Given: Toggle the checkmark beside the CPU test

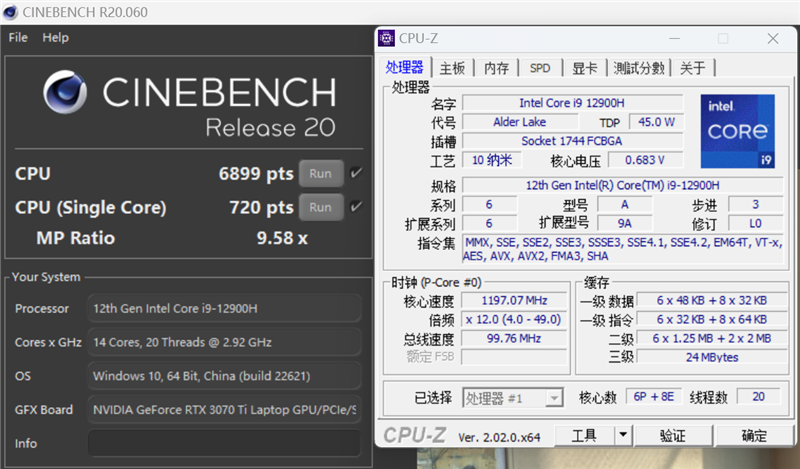Looking at the screenshot, I should pos(356,173).
